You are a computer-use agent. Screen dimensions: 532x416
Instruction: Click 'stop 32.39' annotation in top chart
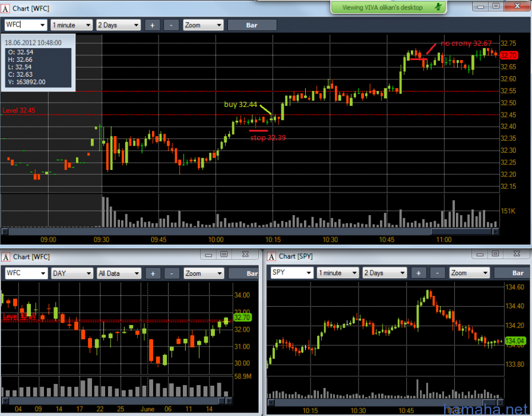(268, 137)
